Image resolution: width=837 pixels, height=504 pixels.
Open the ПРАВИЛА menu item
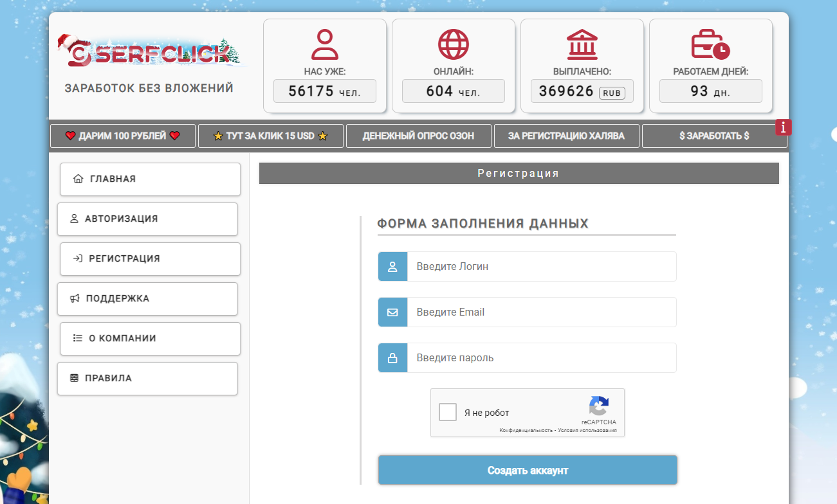pyautogui.click(x=147, y=378)
